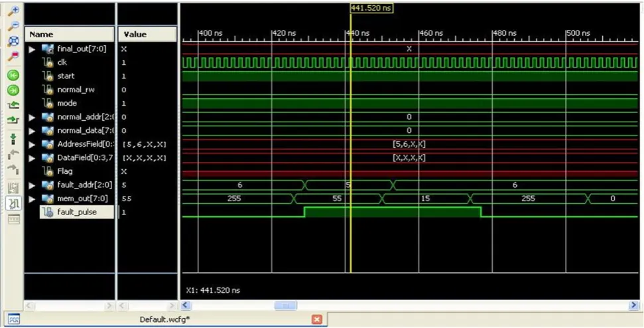Click the value 5 in the fault_addr row

click(123, 185)
